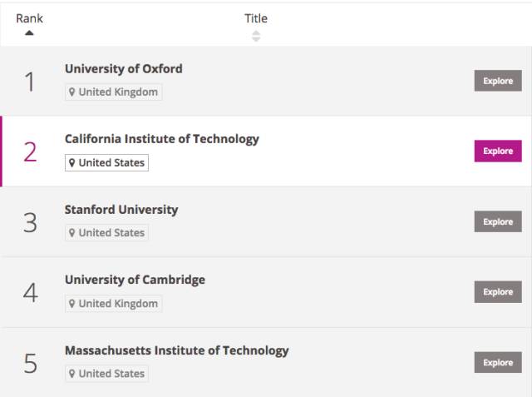
Task: Click location pin icon under Stanford University
Action: coord(71,233)
